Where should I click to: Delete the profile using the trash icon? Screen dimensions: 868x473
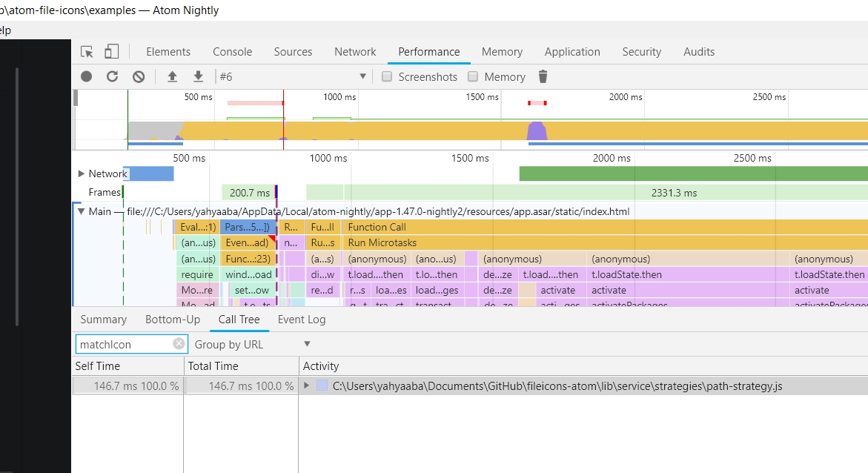(x=543, y=76)
